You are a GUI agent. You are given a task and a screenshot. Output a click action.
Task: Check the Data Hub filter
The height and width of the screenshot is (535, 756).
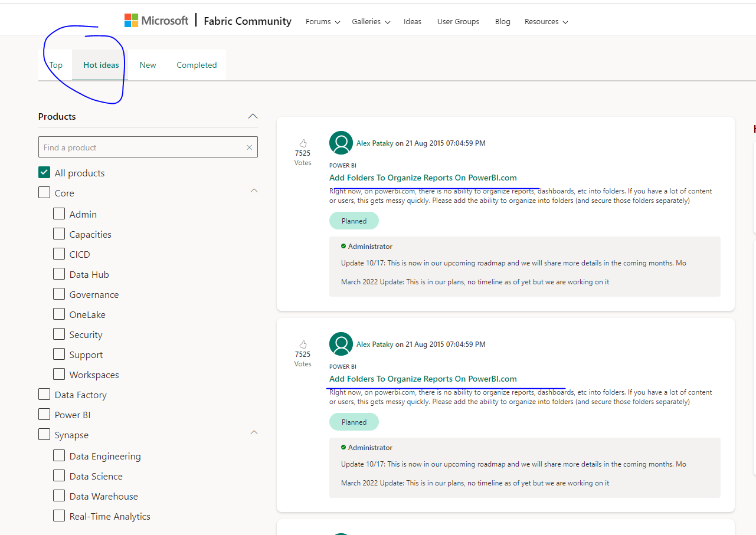tap(59, 274)
